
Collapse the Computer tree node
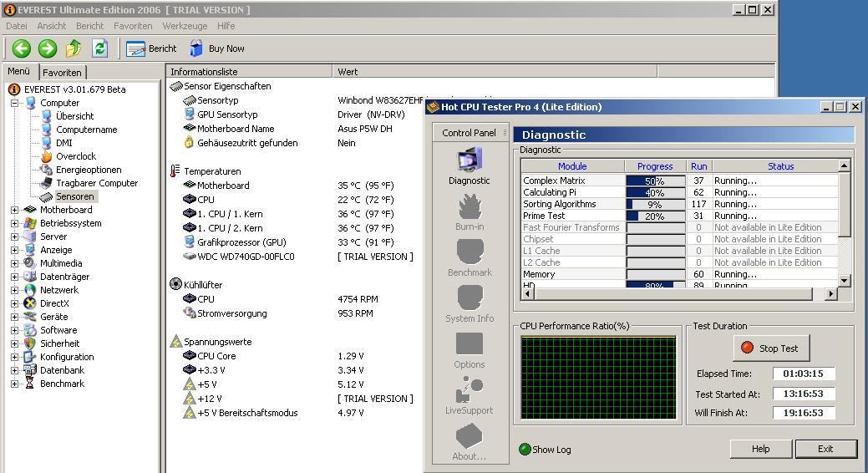[14, 103]
